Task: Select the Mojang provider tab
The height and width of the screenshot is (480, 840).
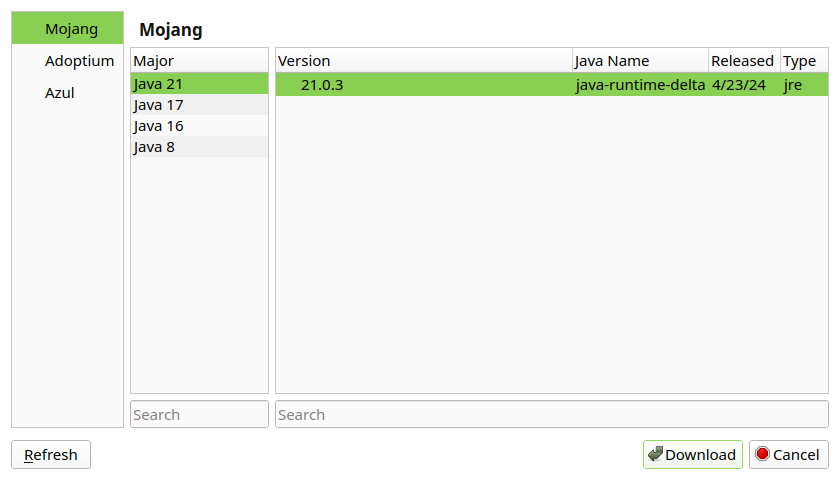Action: 68,28
